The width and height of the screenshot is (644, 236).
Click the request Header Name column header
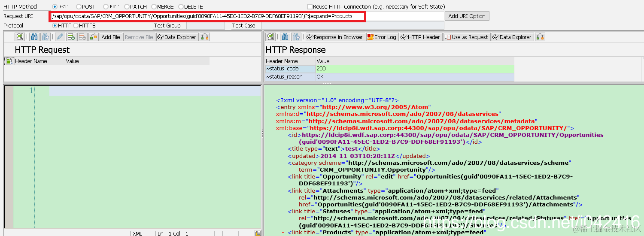pyautogui.click(x=39, y=61)
